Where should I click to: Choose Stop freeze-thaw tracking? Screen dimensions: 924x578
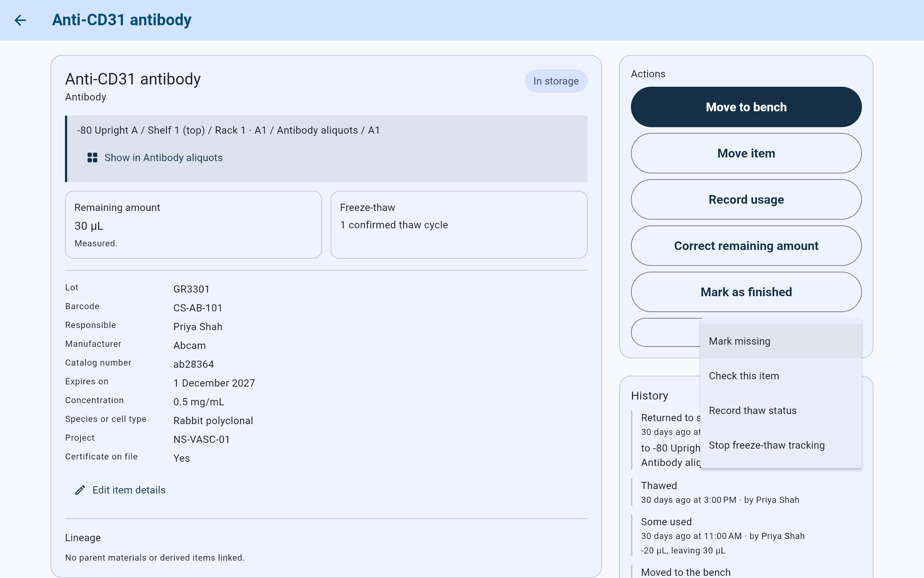(781, 445)
